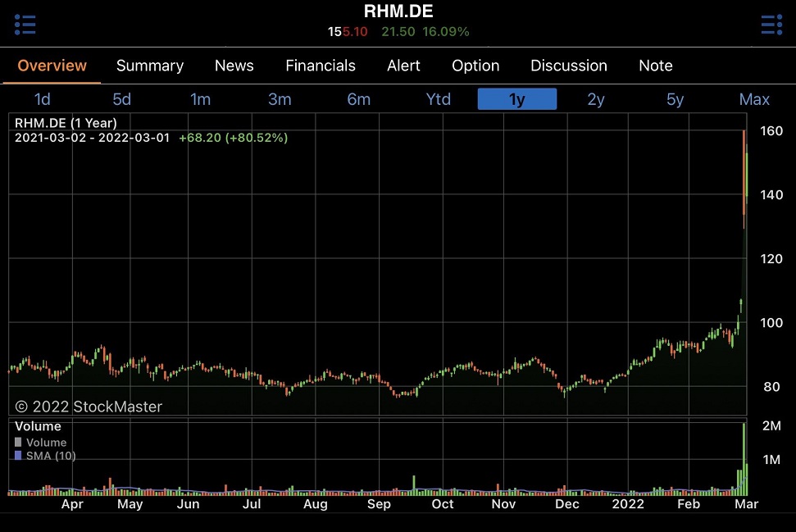796x532 pixels.
Task: Select the Ytd chart range
Action: click(x=438, y=99)
